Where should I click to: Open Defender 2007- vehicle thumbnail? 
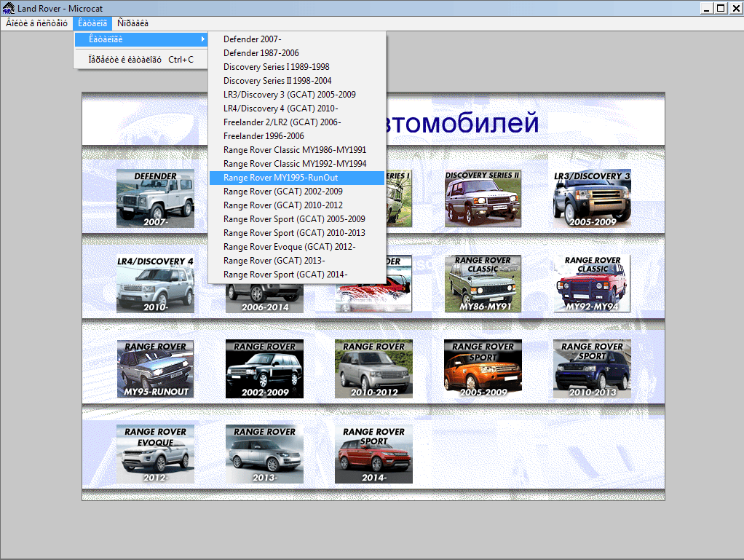click(x=155, y=198)
